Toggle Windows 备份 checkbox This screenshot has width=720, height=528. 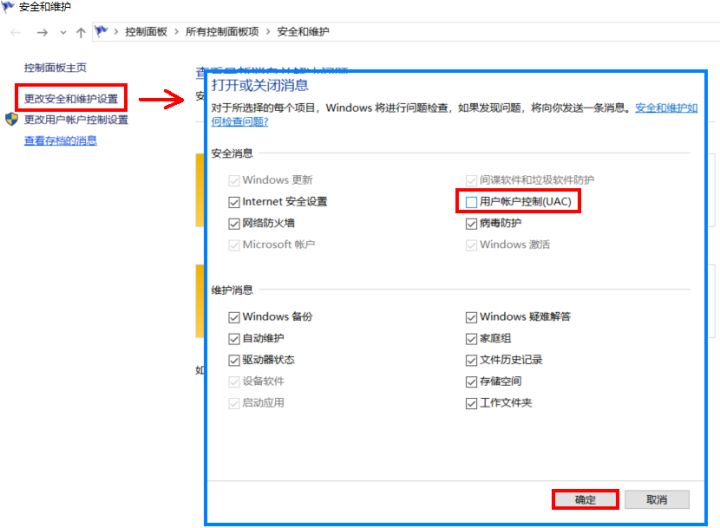[234, 317]
